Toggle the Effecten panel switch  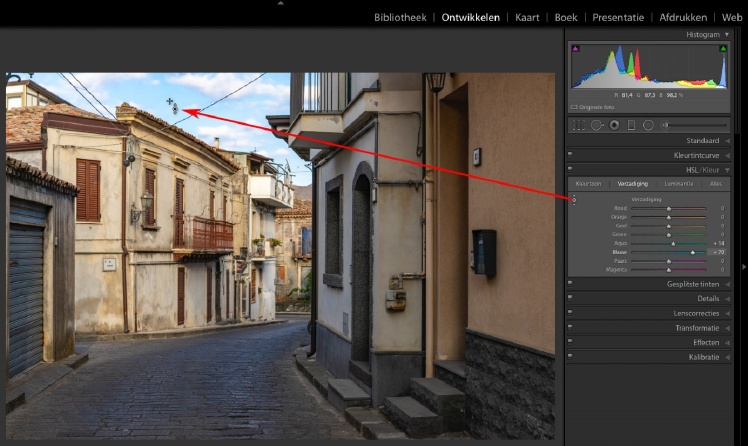pos(570,342)
